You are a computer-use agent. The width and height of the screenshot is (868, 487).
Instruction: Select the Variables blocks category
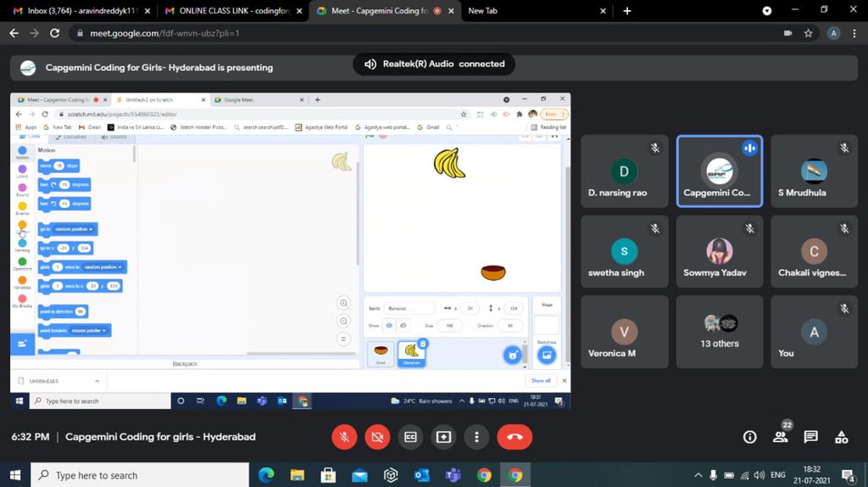tap(22, 283)
